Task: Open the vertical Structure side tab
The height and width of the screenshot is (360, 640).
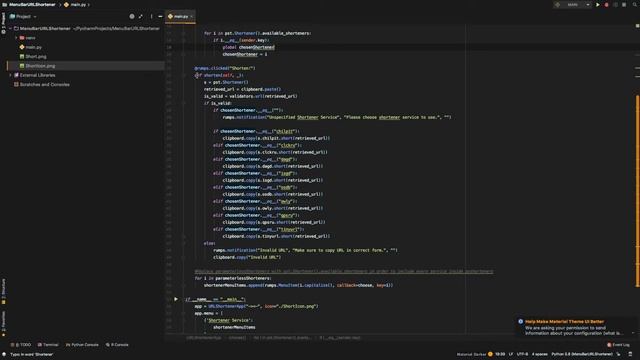Action: 3,291
